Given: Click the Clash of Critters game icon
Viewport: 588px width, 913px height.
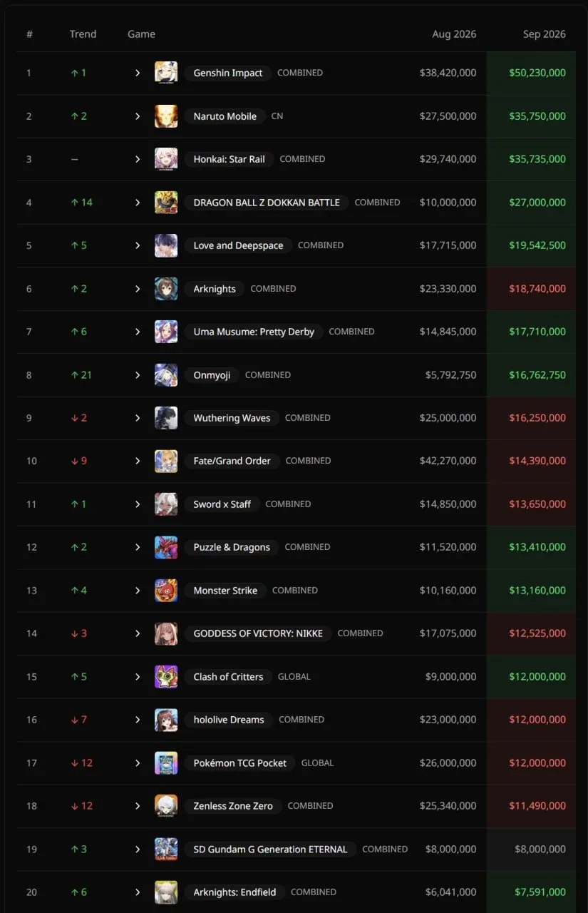Looking at the screenshot, I should 166,677.
